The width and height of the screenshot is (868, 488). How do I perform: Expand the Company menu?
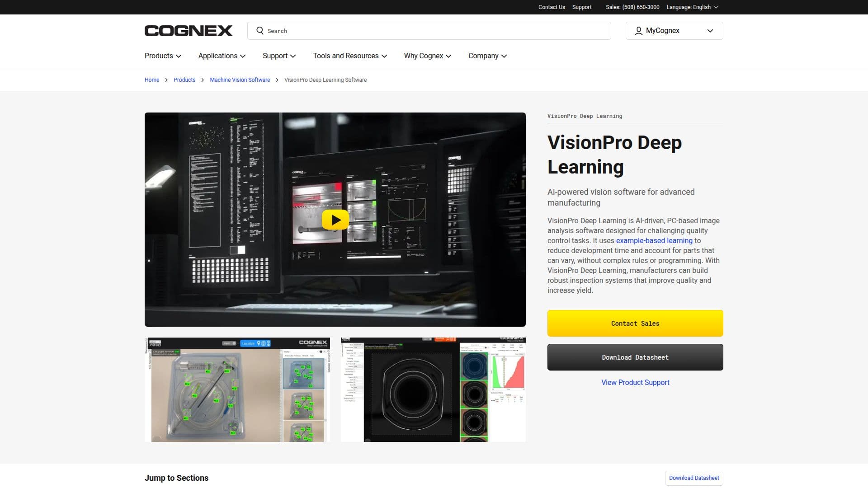coord(488,56)
